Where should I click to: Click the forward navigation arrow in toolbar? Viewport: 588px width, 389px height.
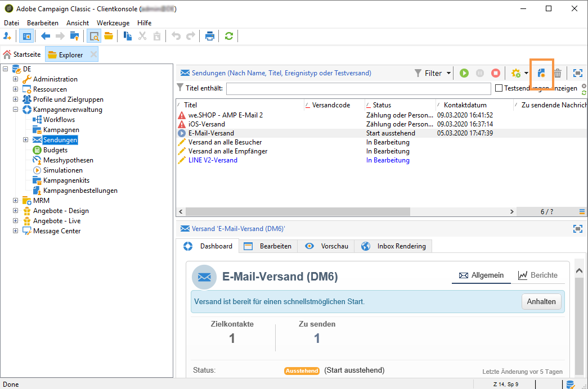coord(60,36)
